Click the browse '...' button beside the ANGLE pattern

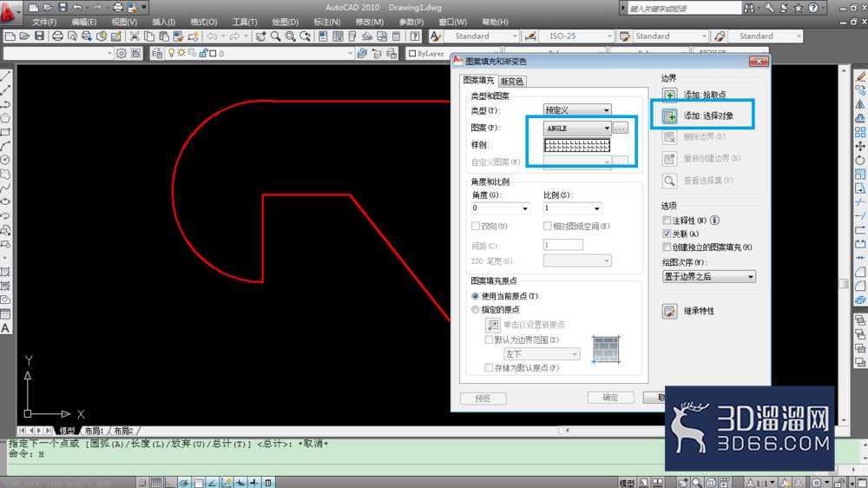[x=620, y=128]
